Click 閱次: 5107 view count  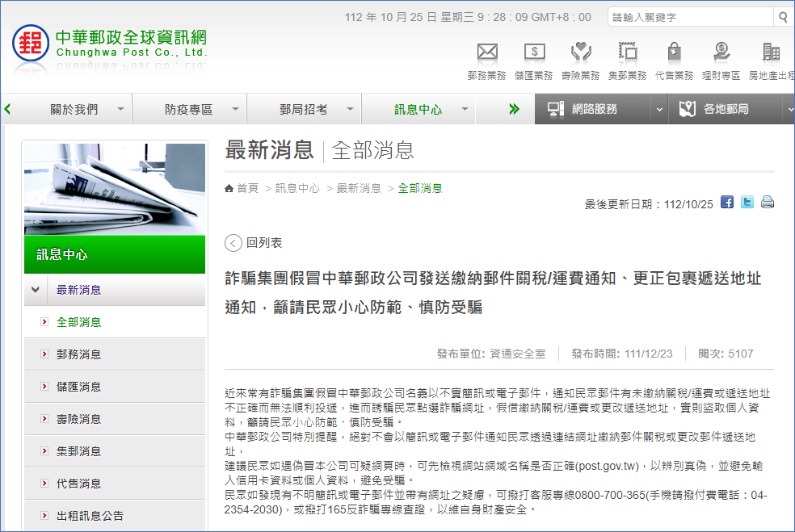726,354
